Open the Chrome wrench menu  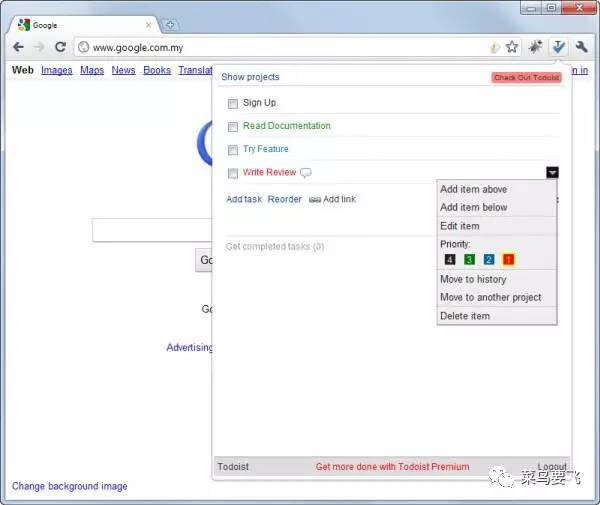(x=582, y=47)
